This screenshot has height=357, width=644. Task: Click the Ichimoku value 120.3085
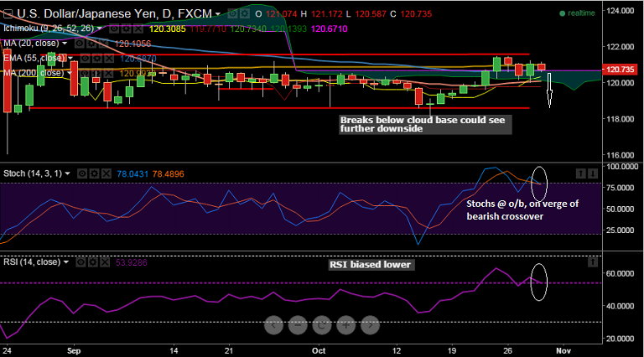click(167, 29)
